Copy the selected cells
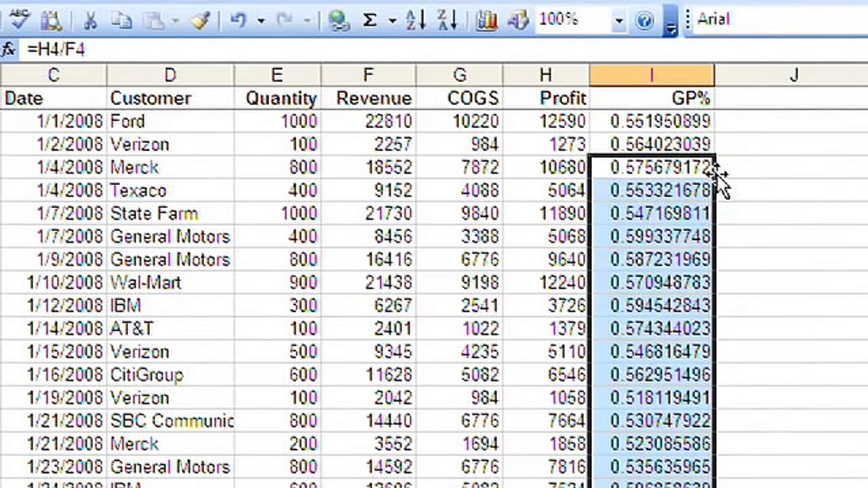The image size is (868, 488). (x=122, y=20)
